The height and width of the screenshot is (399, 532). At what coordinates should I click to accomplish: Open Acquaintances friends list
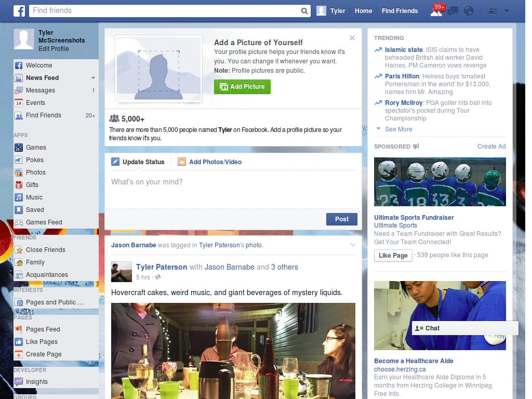pyautogui.click(x=47, y=275)
